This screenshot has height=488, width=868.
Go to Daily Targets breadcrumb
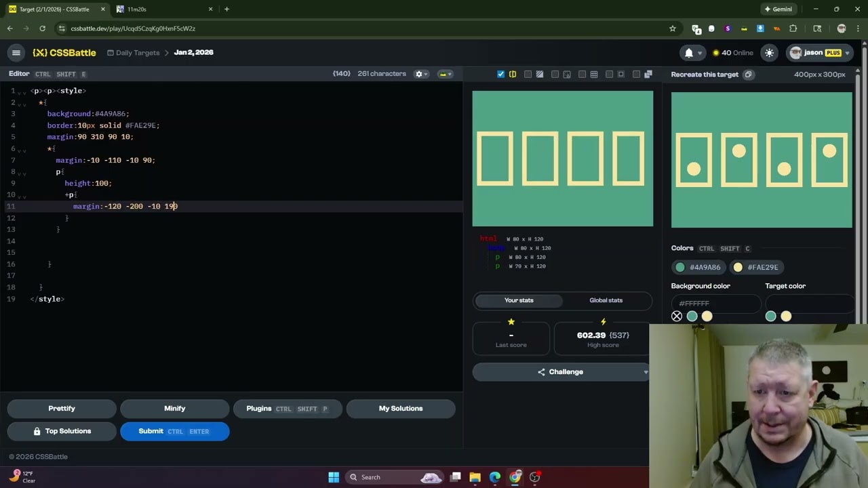tap(133, 53)
